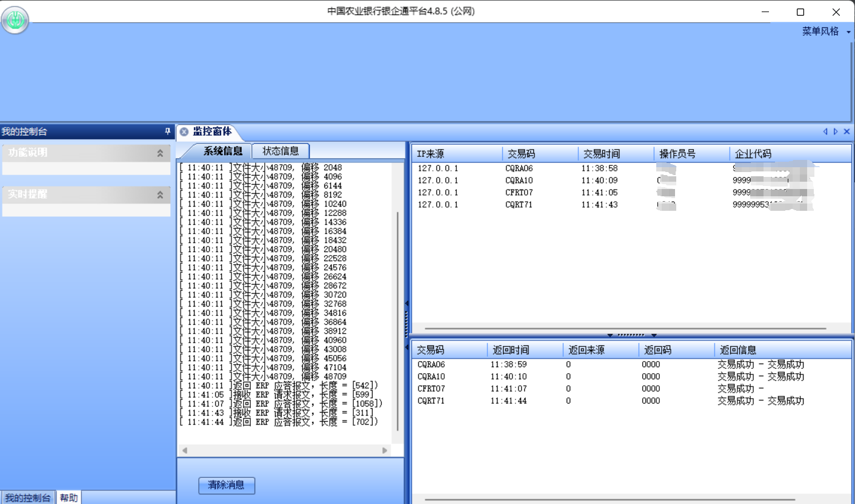Collapse the 功能说明 section
The image size is (855, 504).
[161, 153]
